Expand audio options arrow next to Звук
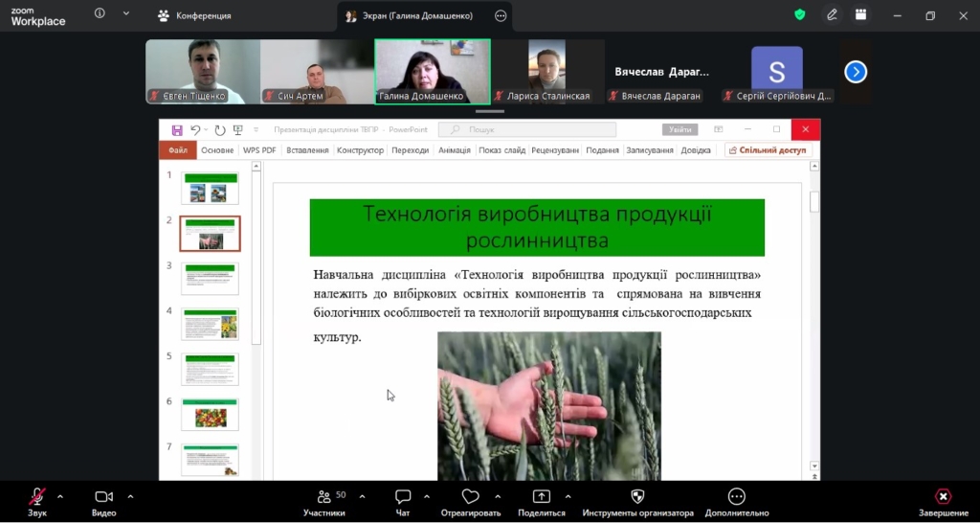This screenshot has width=980, height=523. tap(60, 496)
